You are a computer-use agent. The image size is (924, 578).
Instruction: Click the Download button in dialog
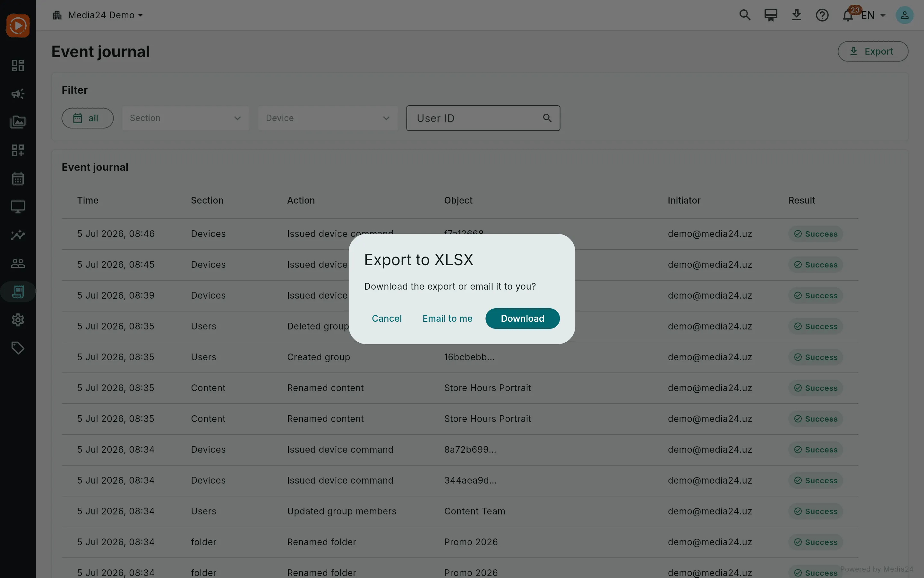[522, 319]
